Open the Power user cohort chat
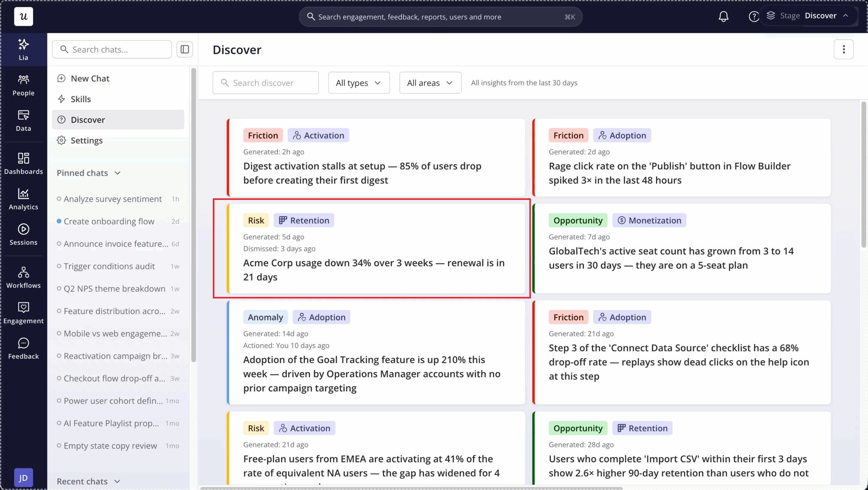Image resolution: width=868 pixels, height=490 pixels. [x=118, y=401]
